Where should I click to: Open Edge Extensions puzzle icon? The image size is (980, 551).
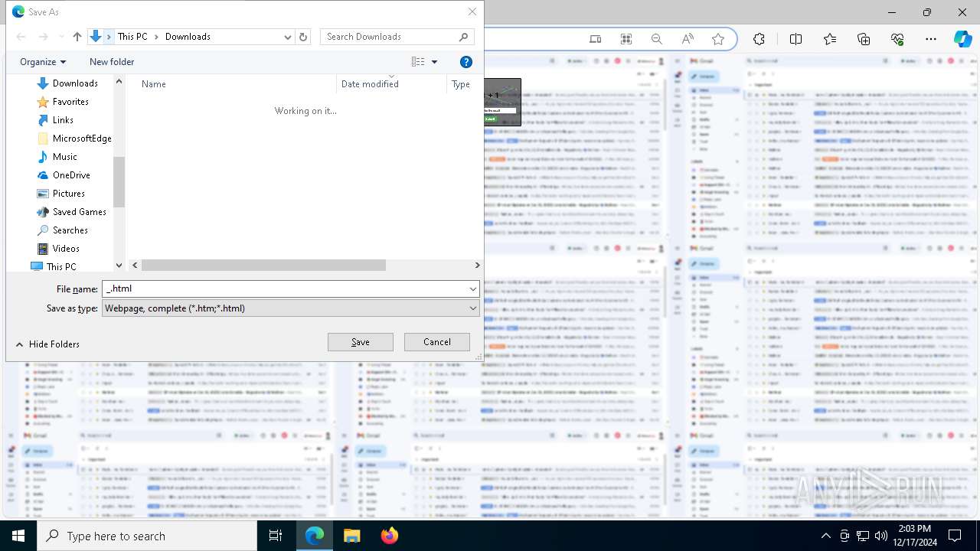759,39
